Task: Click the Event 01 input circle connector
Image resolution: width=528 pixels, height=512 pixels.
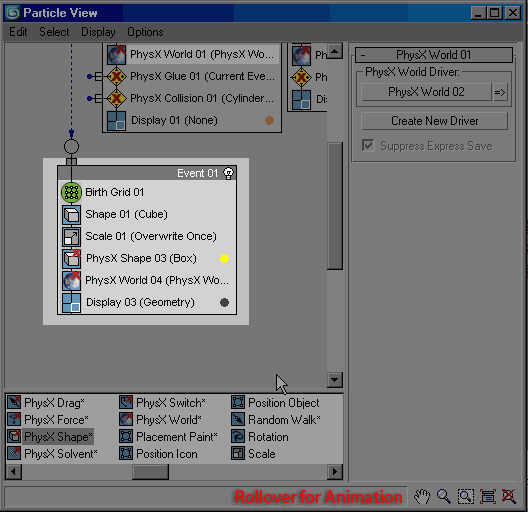Action: tap(71, 147)
